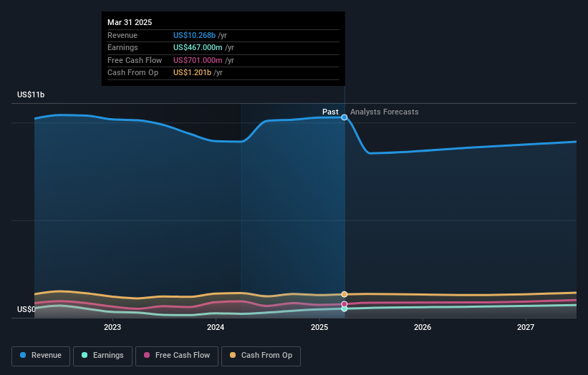Toggle the Free Cash Flow legend series
The width and height of the screenshot is (588, 375).
point(177,356)
